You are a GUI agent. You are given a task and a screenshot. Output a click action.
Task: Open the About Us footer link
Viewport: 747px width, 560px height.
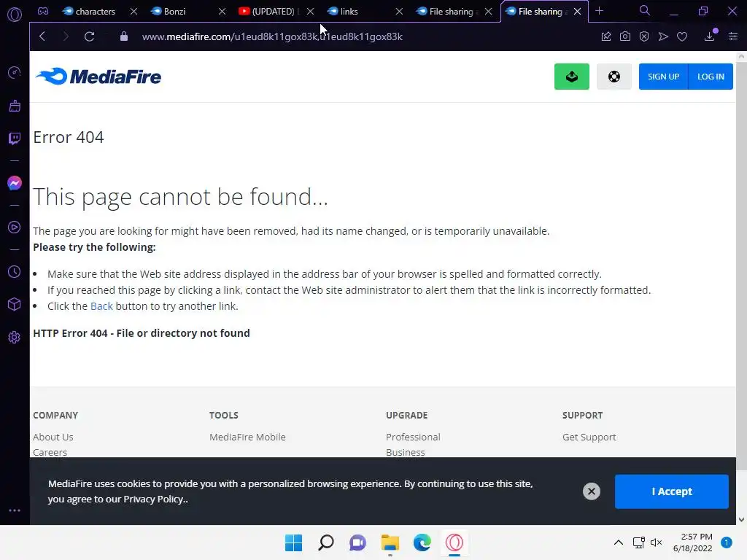click(53, 437)
